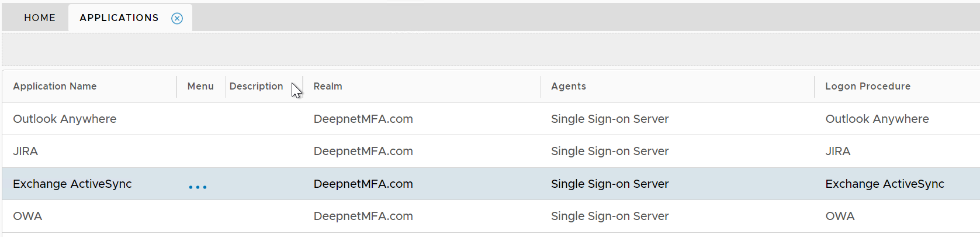Select the OWA application row
The height and width of the screenshot is (237, 980).
pos(27,217)
